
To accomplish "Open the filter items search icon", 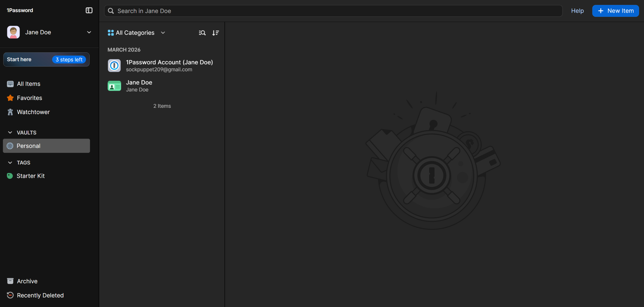I will point(202,33).
